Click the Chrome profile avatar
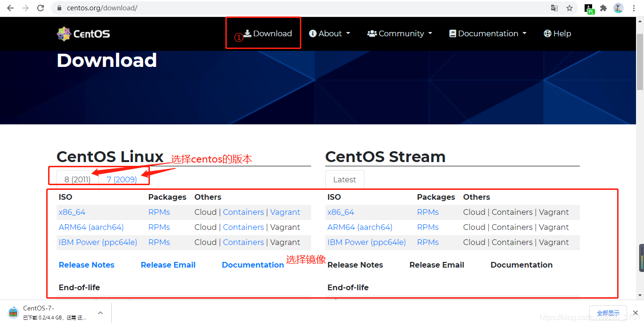The width and height of the screenshot is (644, 326). [619, 8]
